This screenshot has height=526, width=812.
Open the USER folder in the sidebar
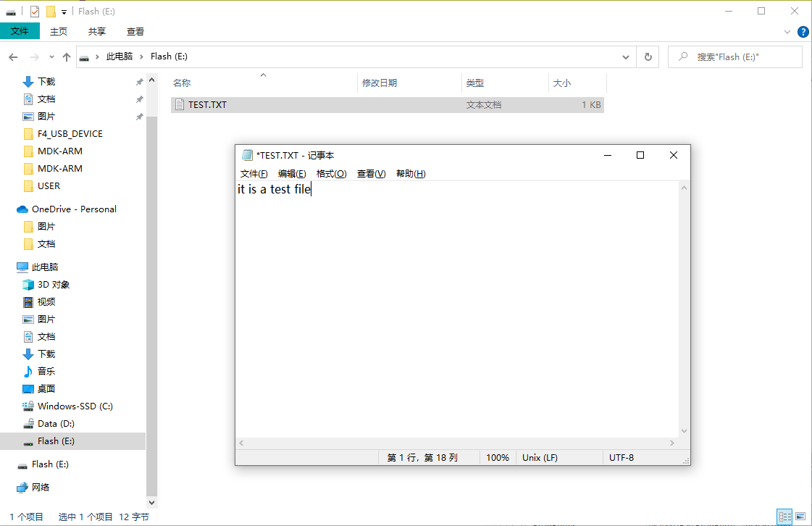tap(49, 186)
